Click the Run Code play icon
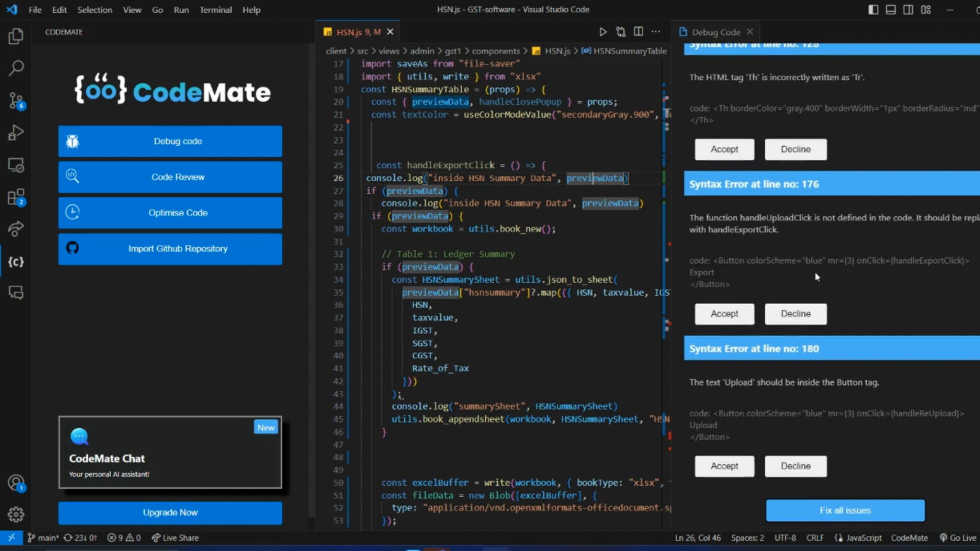980x551 pixels. pyautogui.click(x=603, y=32)
